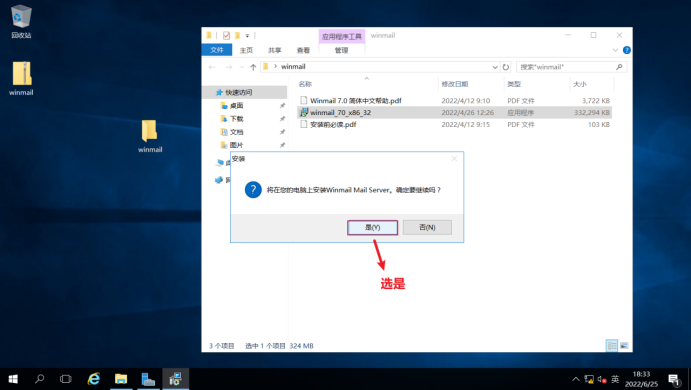Click the muted volume tray icon

pyautogui.click(x=602, y=379)
